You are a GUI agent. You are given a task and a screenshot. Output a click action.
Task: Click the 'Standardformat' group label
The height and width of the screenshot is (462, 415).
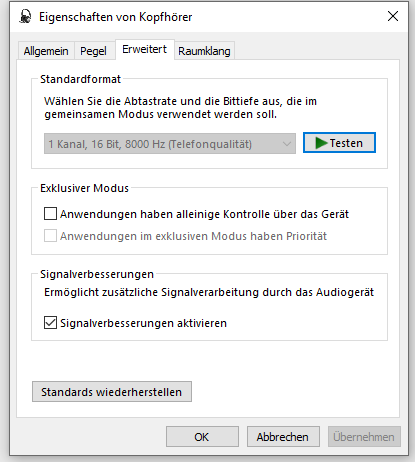(80, 79)
